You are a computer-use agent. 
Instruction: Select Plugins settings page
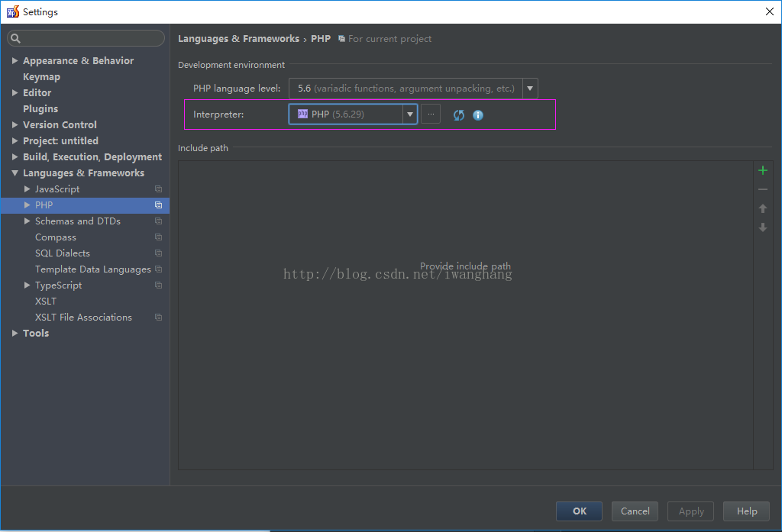point(40,108)
